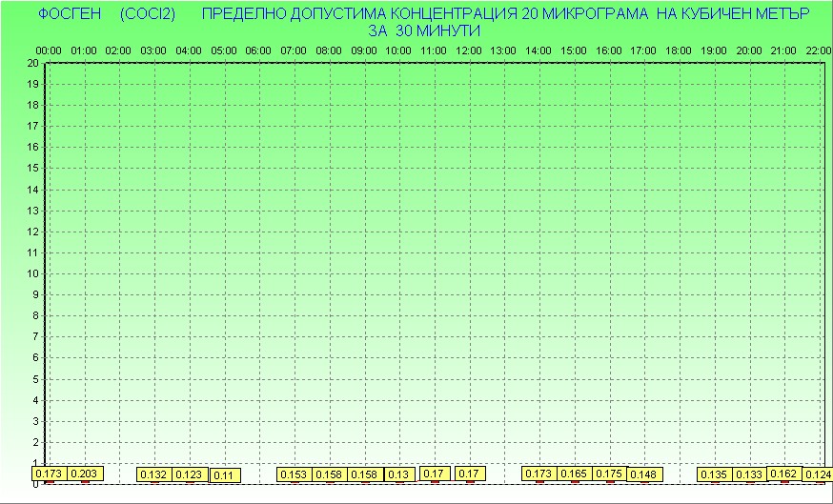Select the 21:00 time axis label

click(x=783, y=51)
